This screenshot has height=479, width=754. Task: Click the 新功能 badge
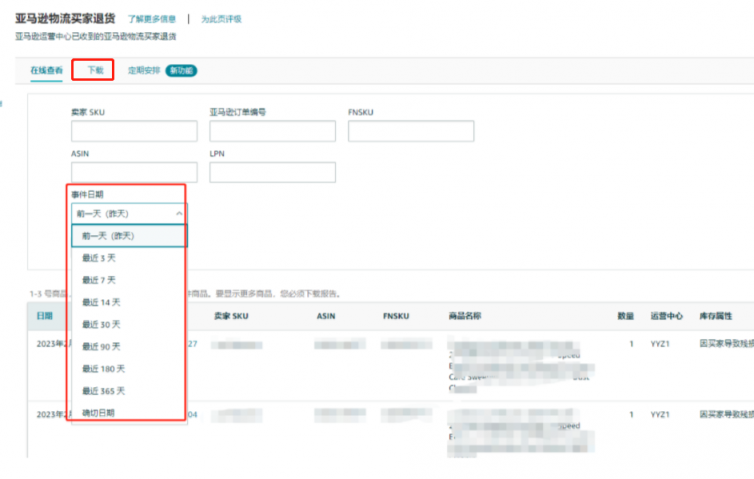pyautogui.click(x=181, y=71)
